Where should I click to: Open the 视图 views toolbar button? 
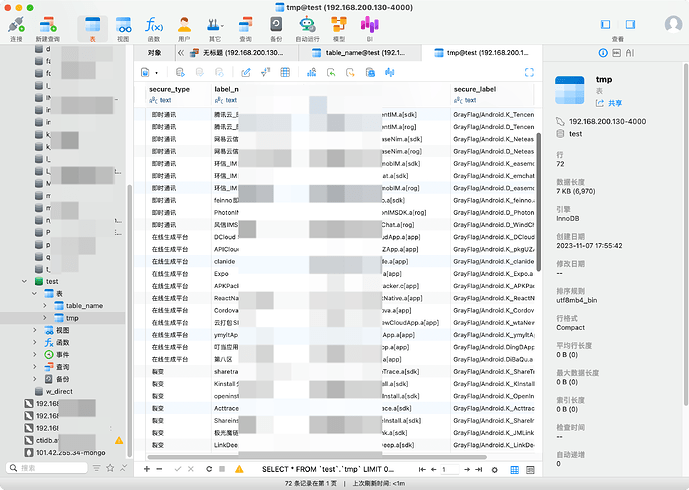click(123, 29)
